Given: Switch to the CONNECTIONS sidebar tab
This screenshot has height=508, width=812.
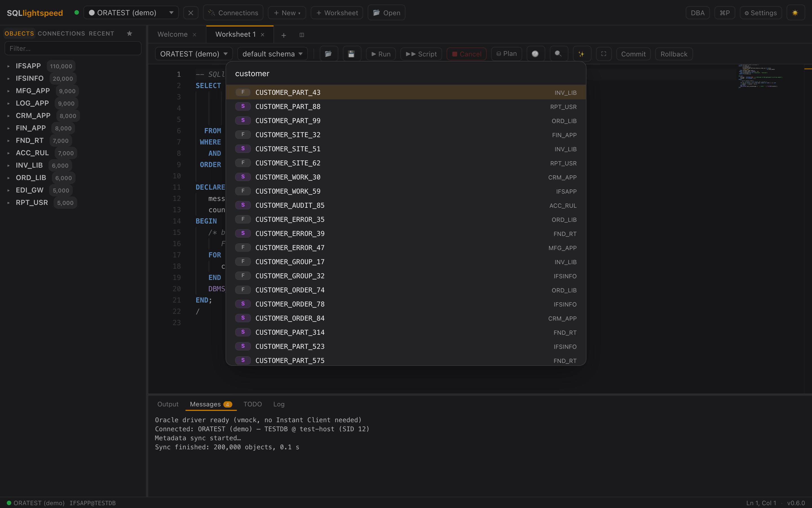Looking at the screenshot, I should tap(61, 33).
